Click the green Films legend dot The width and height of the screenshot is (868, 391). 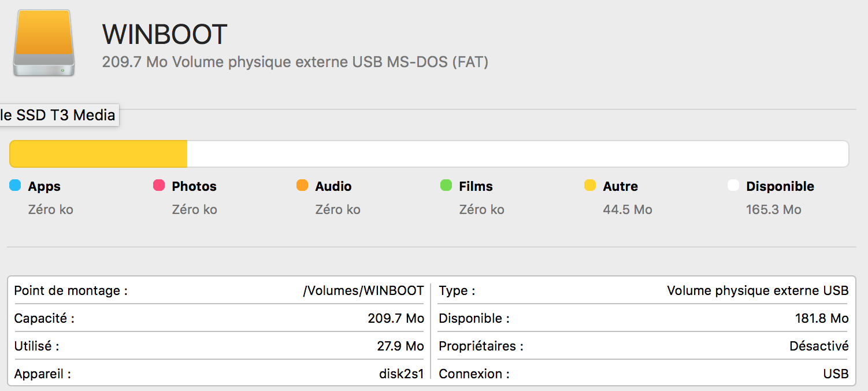click(446, 186)
